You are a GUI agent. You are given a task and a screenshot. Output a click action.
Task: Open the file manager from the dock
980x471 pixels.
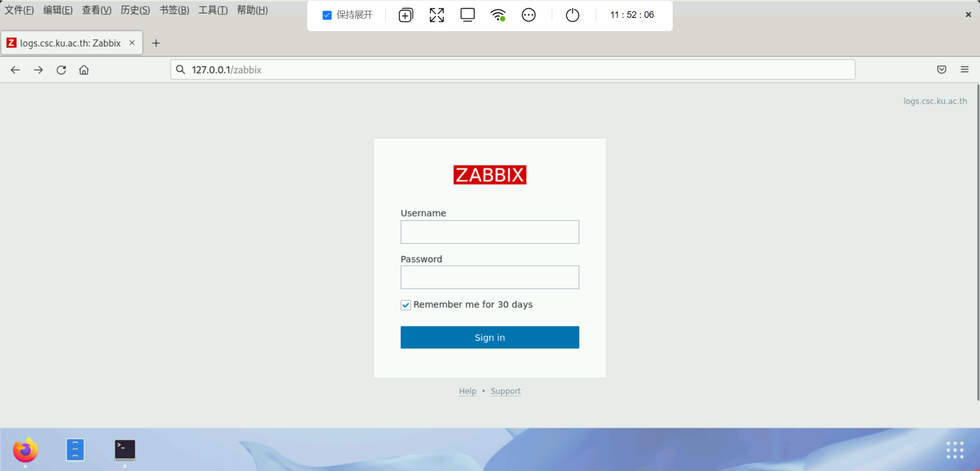pyautogui.click(x=75, y=450)
